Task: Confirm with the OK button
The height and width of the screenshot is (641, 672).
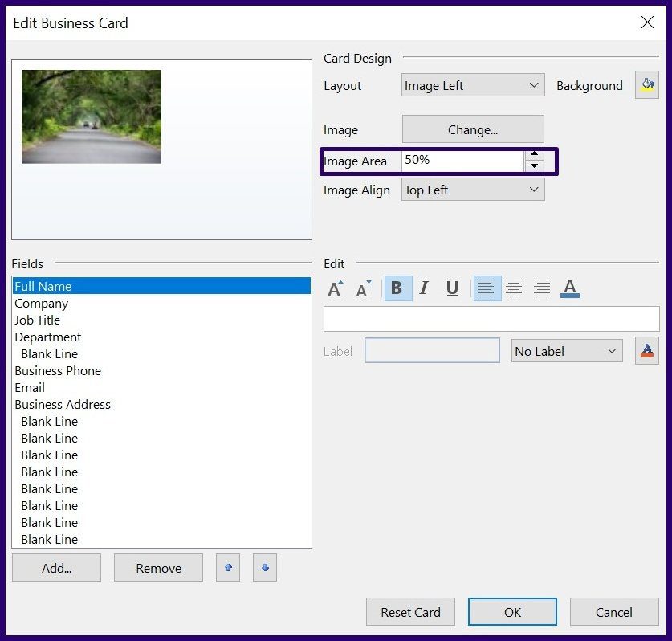Action: (512, 612)
